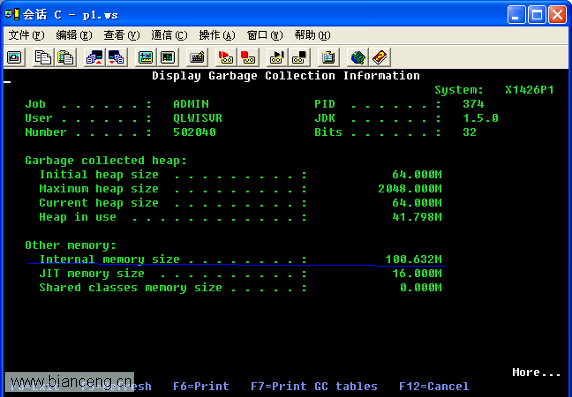Screen dimensions: 572x397
Task: Start macro recording with the red arrow icon
Action: [x=225, y=57]
